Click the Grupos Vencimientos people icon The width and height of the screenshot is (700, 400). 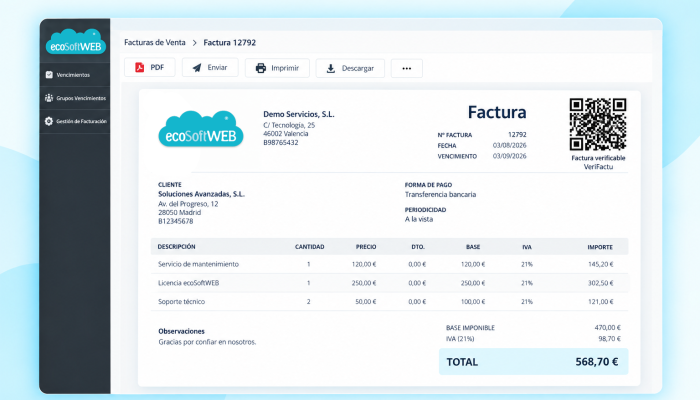[x=49, y=98]
